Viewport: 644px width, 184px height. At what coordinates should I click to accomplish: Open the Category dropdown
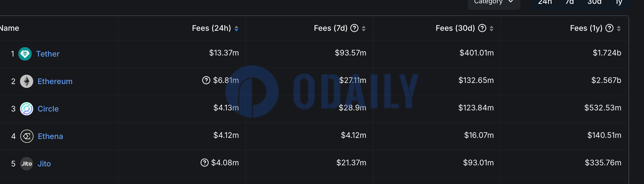click(494, 3)
